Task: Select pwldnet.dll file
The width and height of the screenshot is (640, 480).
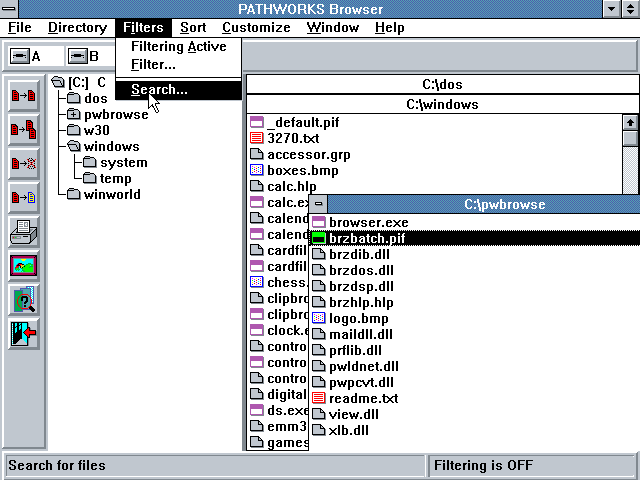Action: (355, 366)
